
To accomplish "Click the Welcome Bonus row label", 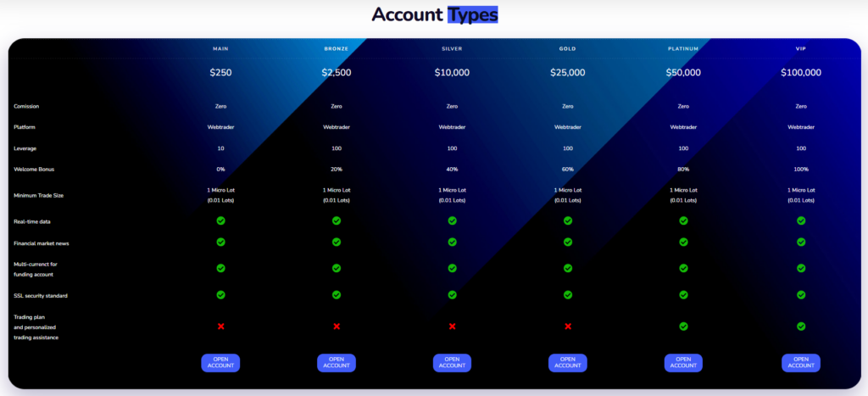I will coord(32,169).
